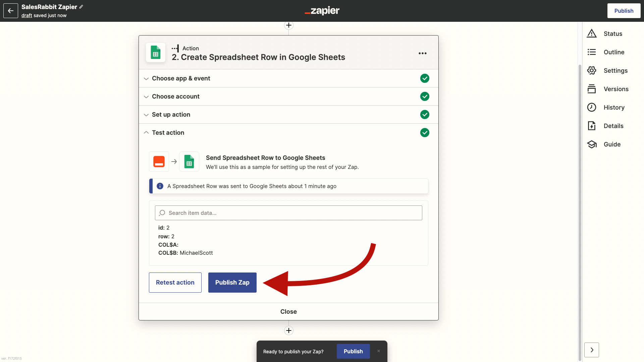Image resolution: width=644 pixels, height=362 pixels.
Task: Edit the Zap name pencil icon
Action: click(81, 7)
